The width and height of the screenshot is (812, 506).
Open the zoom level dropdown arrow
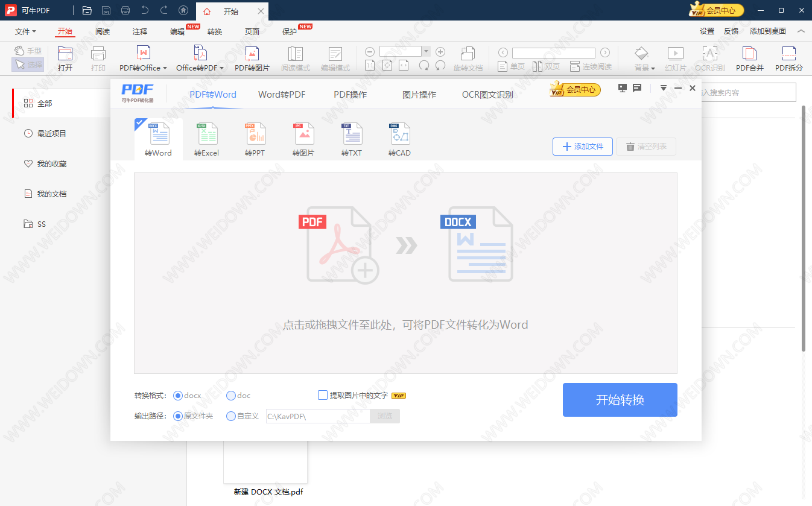[426, 52]
